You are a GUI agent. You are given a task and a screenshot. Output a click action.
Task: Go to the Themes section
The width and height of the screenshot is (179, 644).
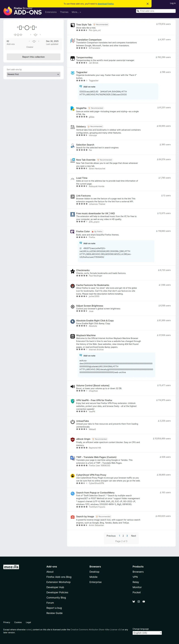coord(64,12)
